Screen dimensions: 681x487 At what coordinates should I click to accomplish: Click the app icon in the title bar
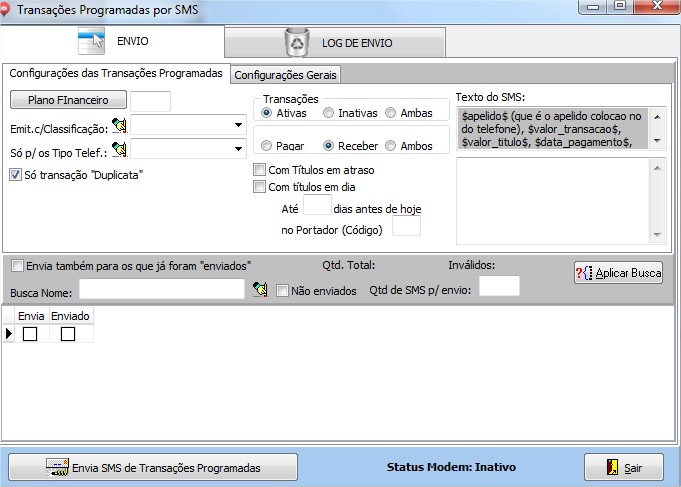point(9,8)
